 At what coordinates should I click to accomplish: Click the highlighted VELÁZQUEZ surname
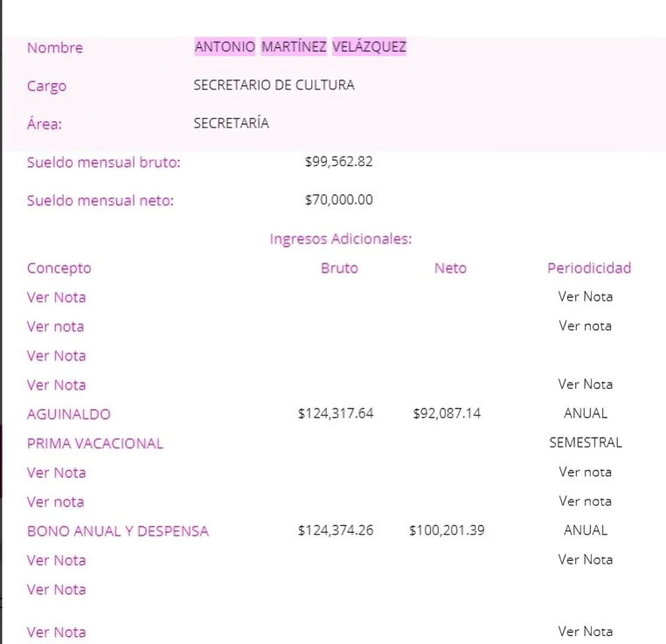pos(369,47)
